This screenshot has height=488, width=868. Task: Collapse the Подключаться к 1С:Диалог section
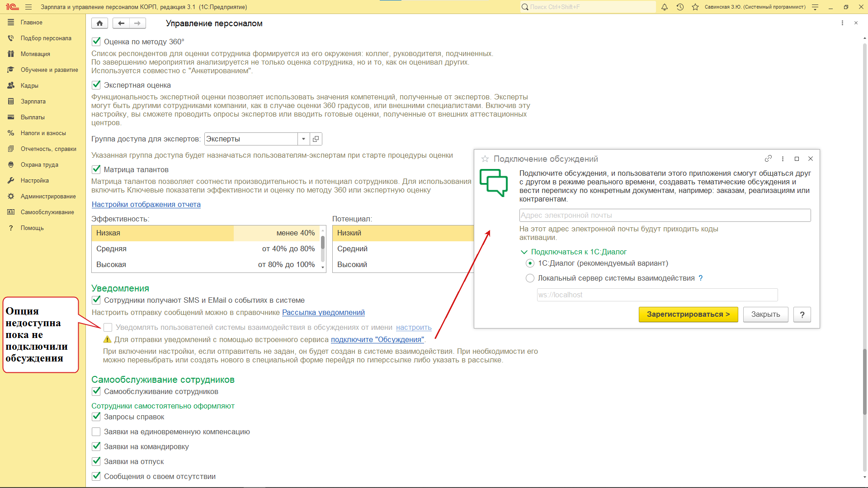(524, 252)
